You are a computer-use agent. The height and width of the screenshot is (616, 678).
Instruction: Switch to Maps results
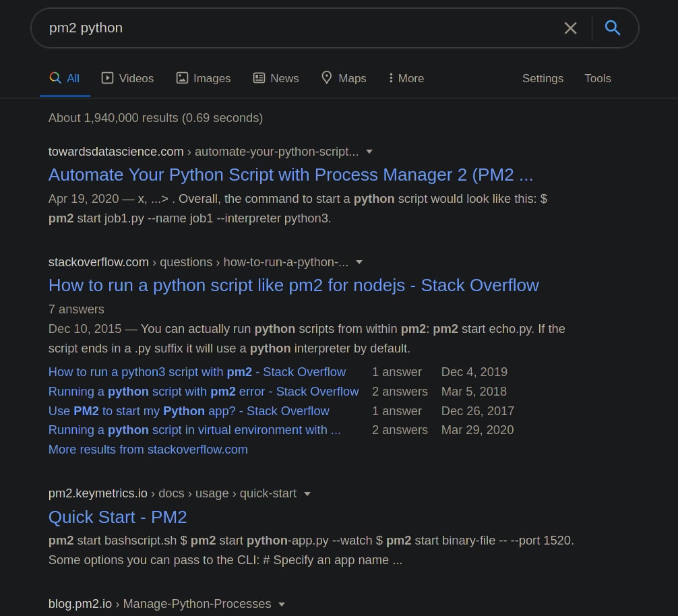pos(344,78)
